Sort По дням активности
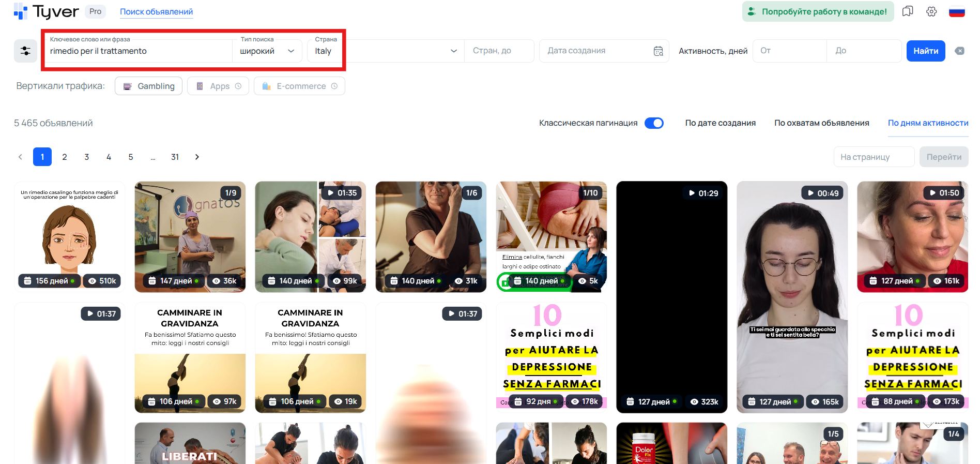 (x=928, y=123)
